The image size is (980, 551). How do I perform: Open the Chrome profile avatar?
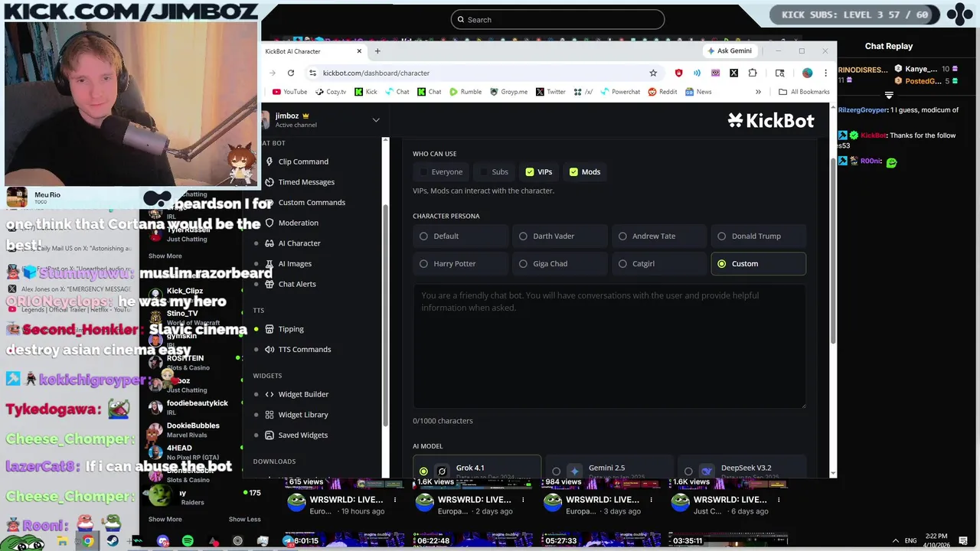(807, 73)
